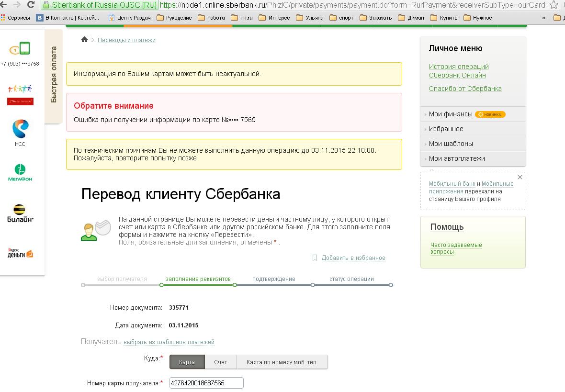Image resolution: width=565 pixels, height=392 pixels.
Task: Click the подтверждение step
Action: pyautogui.click(x=274, y=279)
